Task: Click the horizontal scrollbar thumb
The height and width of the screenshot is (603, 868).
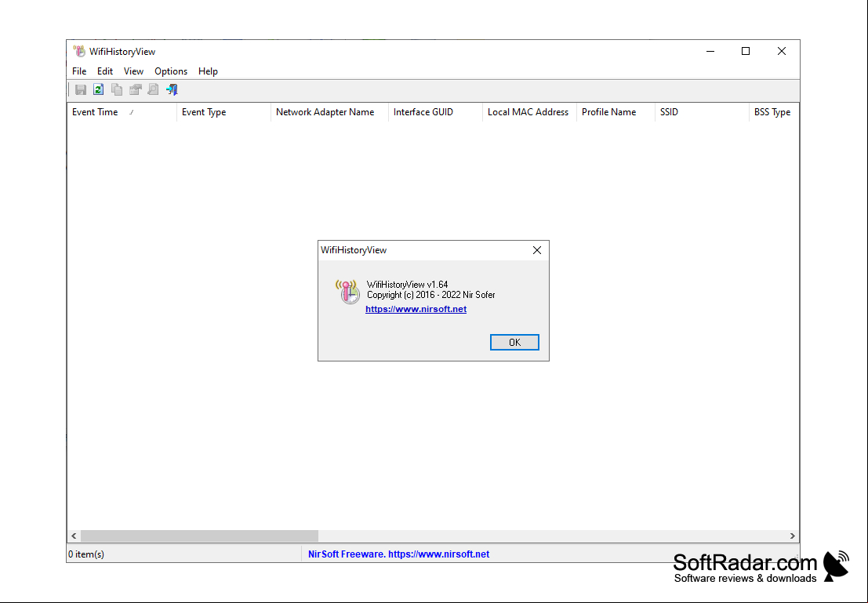Action: (199, 536)
